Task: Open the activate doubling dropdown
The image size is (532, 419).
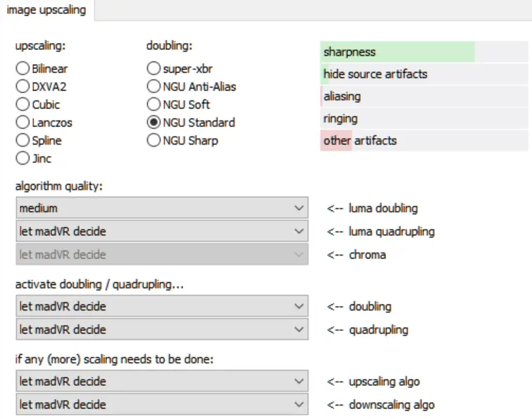Action: pyautogui.click(x=161, y=306)
